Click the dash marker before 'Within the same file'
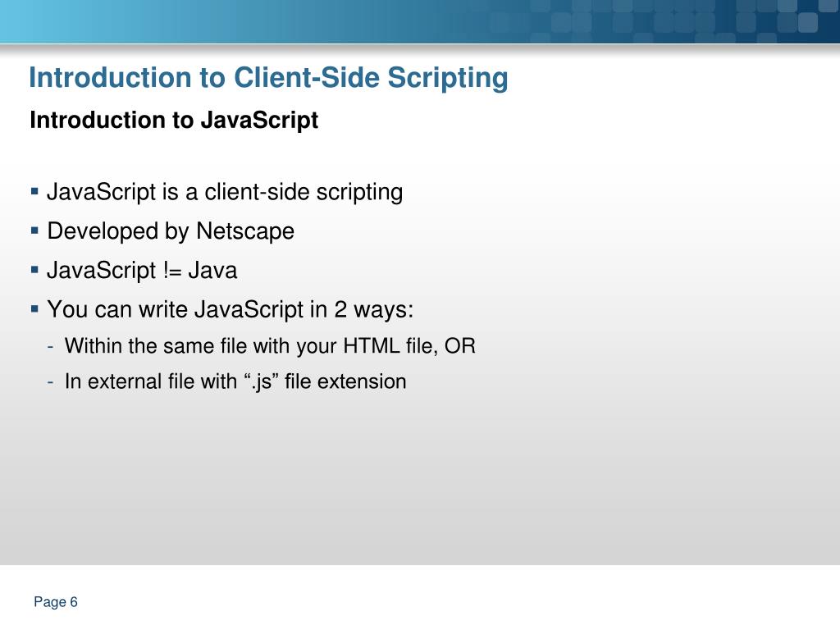This screenshot has width=840, height=630. (50, 347)
